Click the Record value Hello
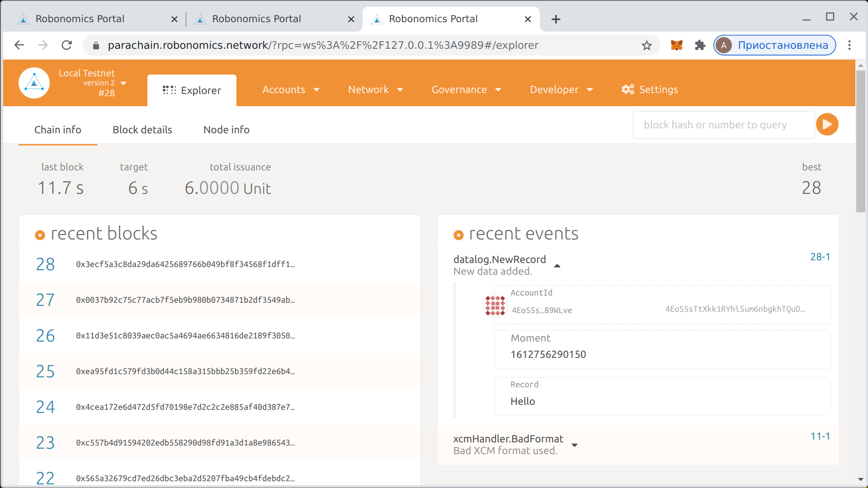 (523, 401)
